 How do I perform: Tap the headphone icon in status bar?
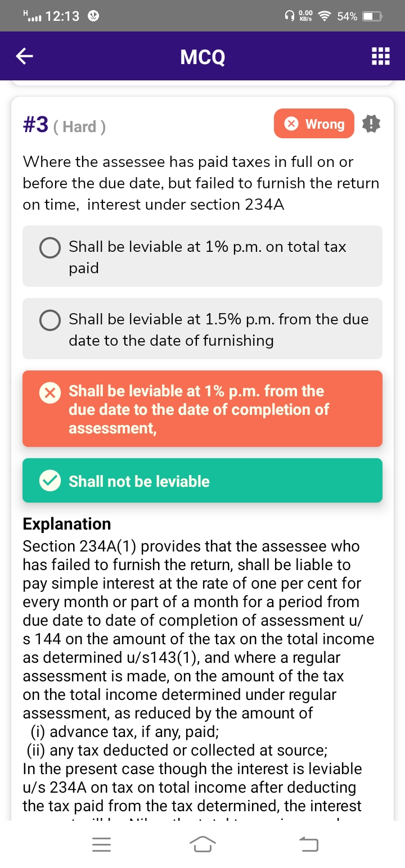tap(289, 16)
